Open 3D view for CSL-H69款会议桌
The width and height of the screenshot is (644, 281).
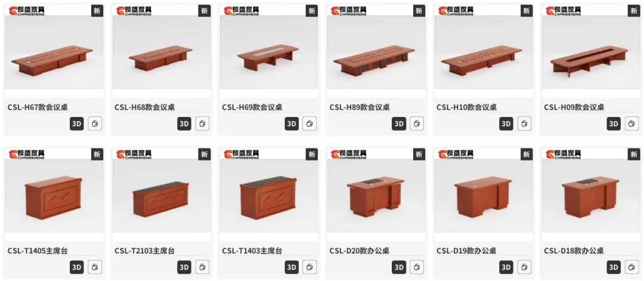292,123
